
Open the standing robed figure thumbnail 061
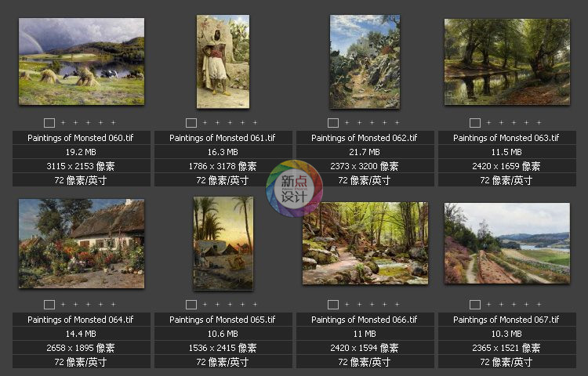pyautogui.click(x=223, y=62)
